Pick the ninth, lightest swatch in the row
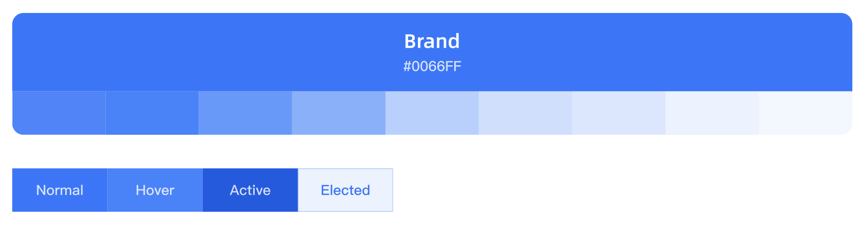Image resolution: width=868 pixels, height=228 pixels. (805, 113)
